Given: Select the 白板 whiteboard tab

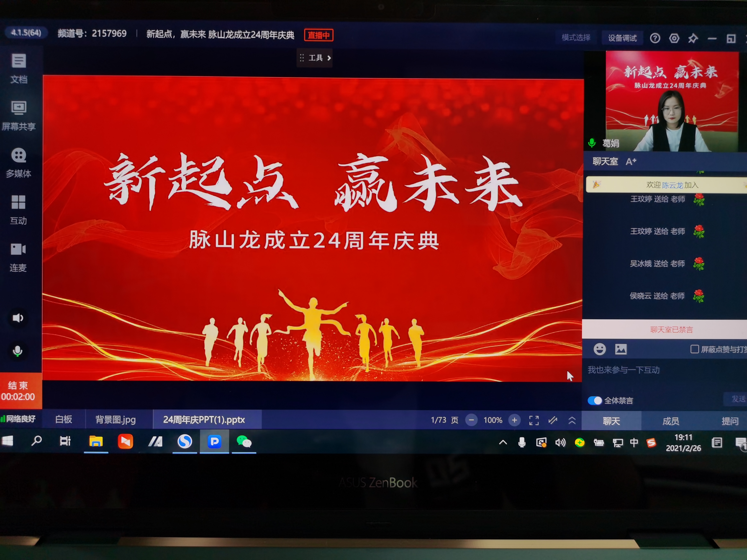Looking at the screenshot, I should pyautogui.click(x=63, y=419).
